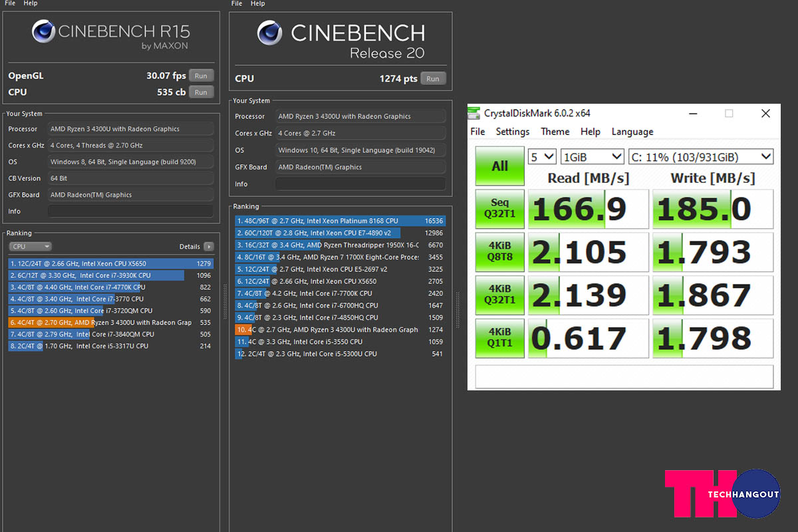Screen dimensions: 798x532
Task: Open the CPU ranking dropdown in R15
Action: [x=30, y=247]
